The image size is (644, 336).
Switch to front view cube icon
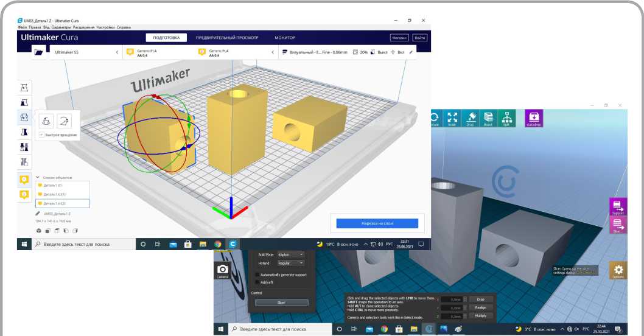(47, 231)
